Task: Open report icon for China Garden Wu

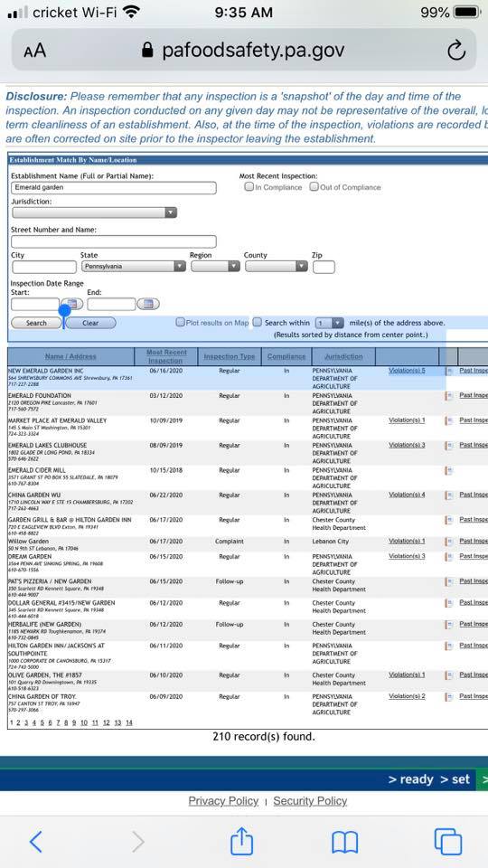Action: [x=449, y=495]
